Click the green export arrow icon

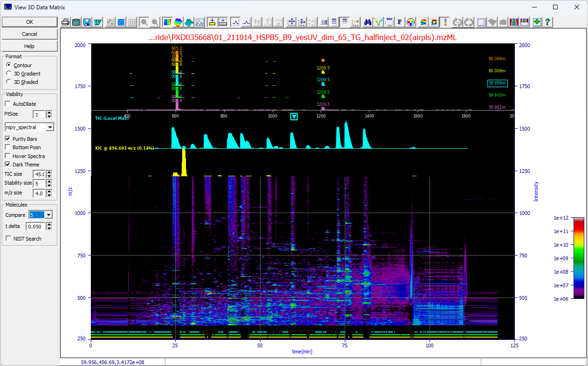pos(537,22)
